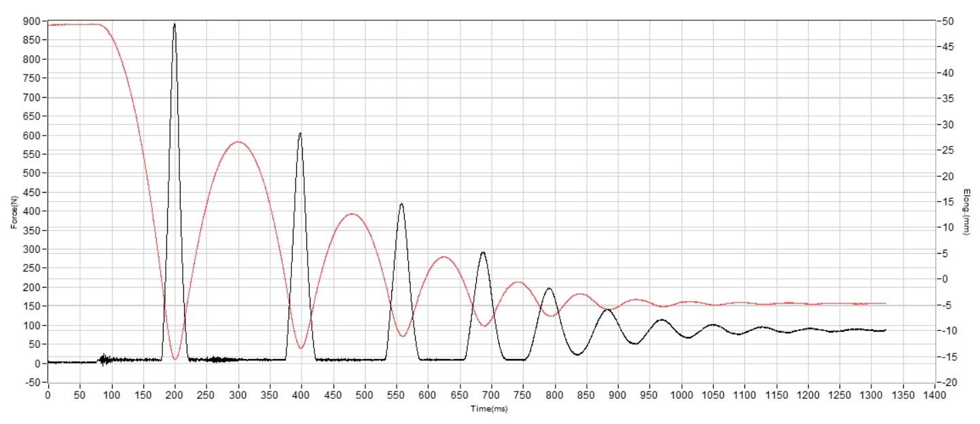Image resolution: width=980 pixels, height=424 pixels.
Task: Click the red curve's lowest dip near 200 ms
Action: [x=175, y=358]
